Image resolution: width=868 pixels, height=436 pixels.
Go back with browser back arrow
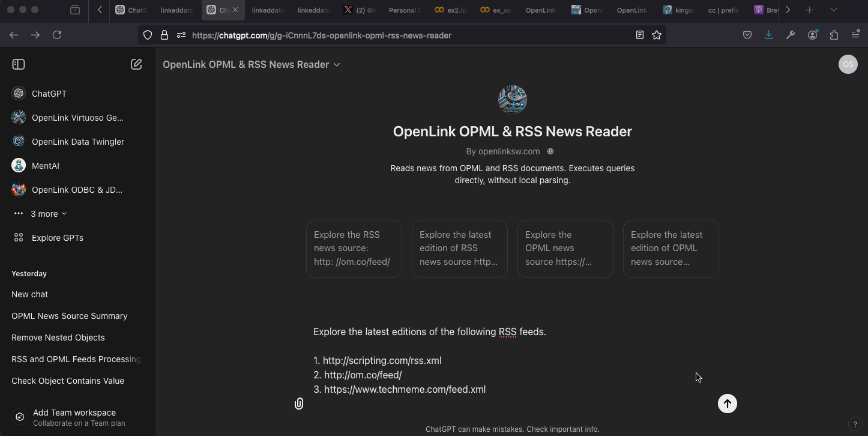[14, 35]
